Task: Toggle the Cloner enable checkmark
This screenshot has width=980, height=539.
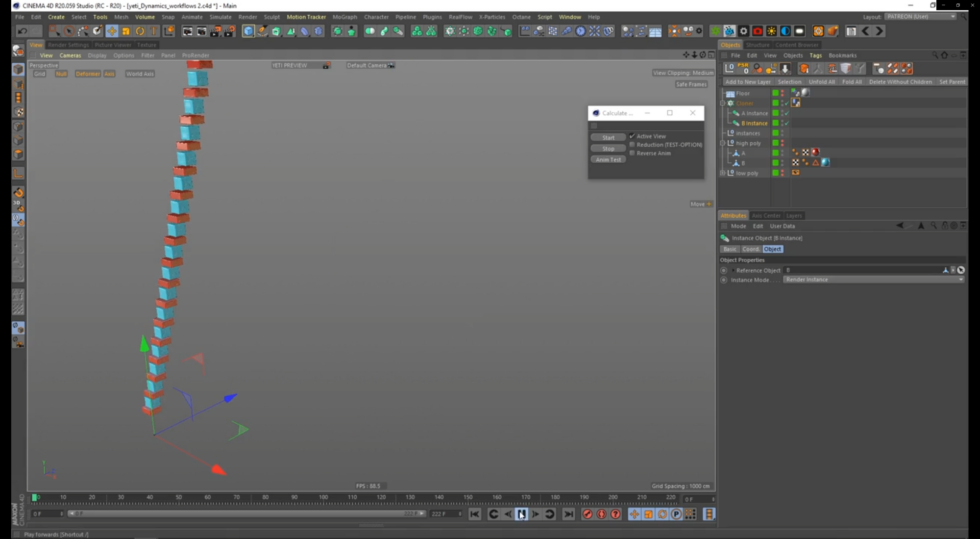Action: (787, 103)
